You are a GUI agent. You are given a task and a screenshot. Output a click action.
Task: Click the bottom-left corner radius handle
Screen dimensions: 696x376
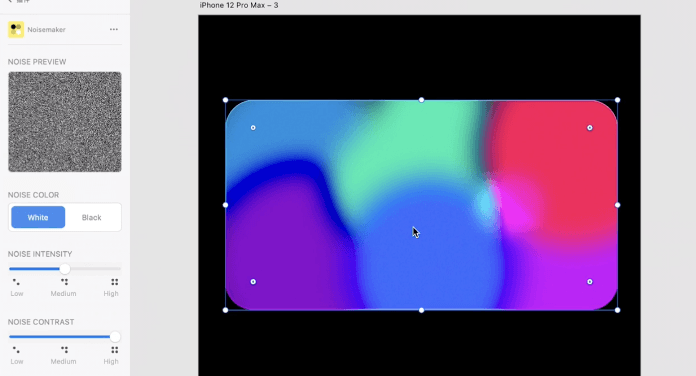click(253, 281)
